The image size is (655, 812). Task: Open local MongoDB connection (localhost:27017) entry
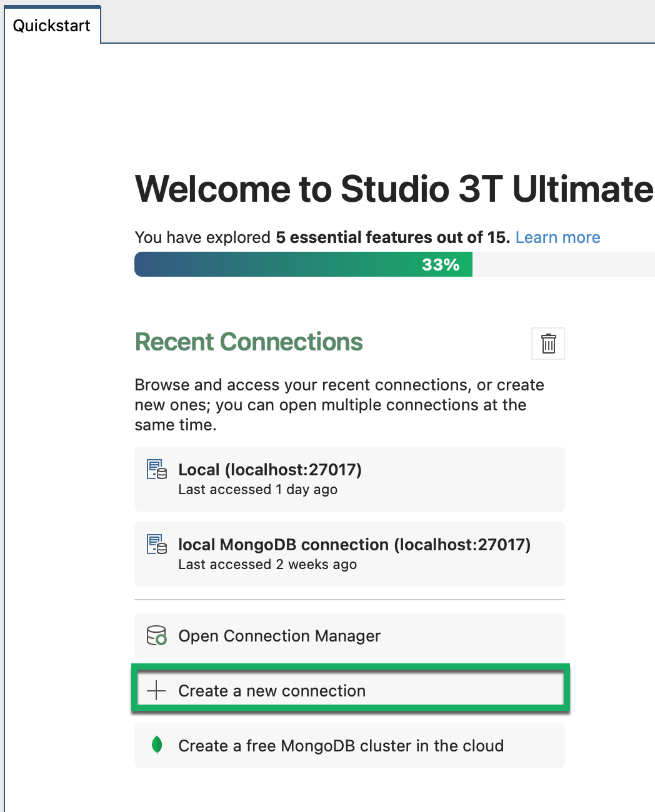click(354, 545)
